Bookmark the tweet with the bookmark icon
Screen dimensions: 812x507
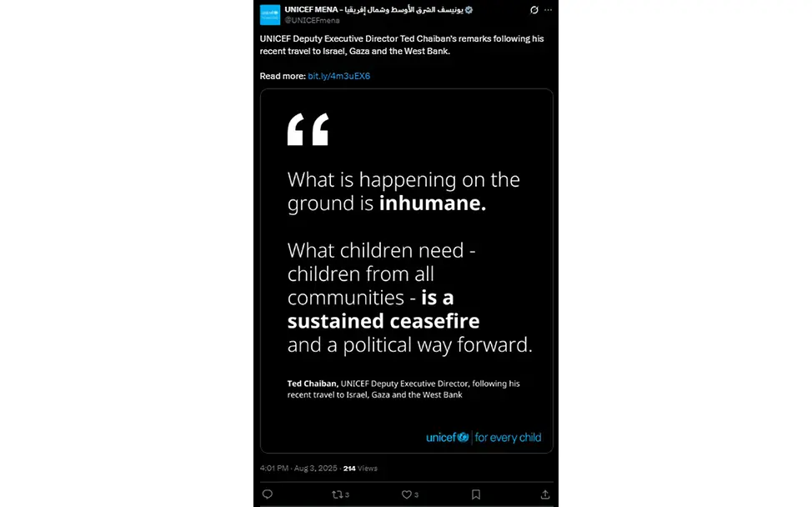click(x=474, y=494)
